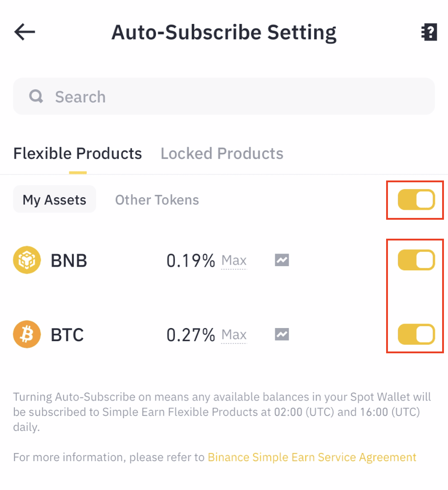Toggle auto-subscribe for all My Assets
448x490 pixels.
click(x=416, y=200)
